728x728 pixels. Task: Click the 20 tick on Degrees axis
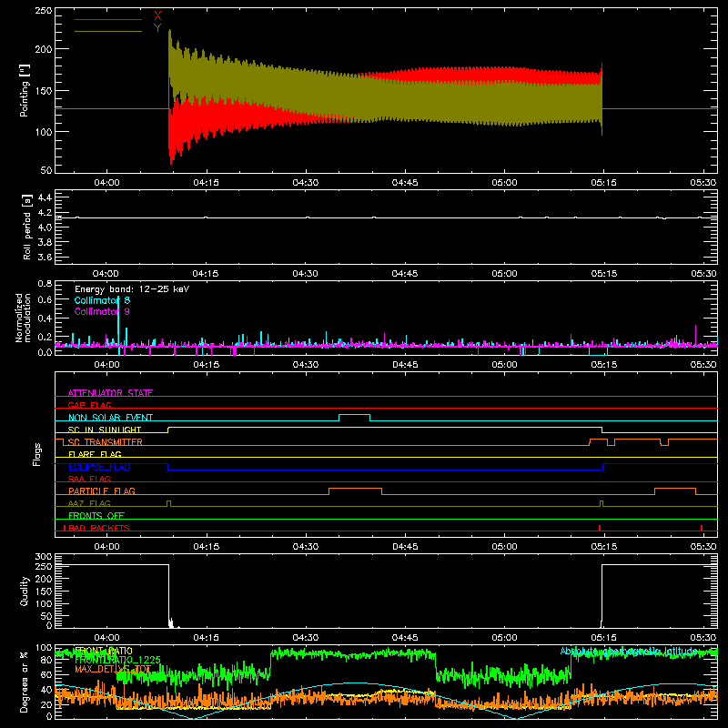46,704
